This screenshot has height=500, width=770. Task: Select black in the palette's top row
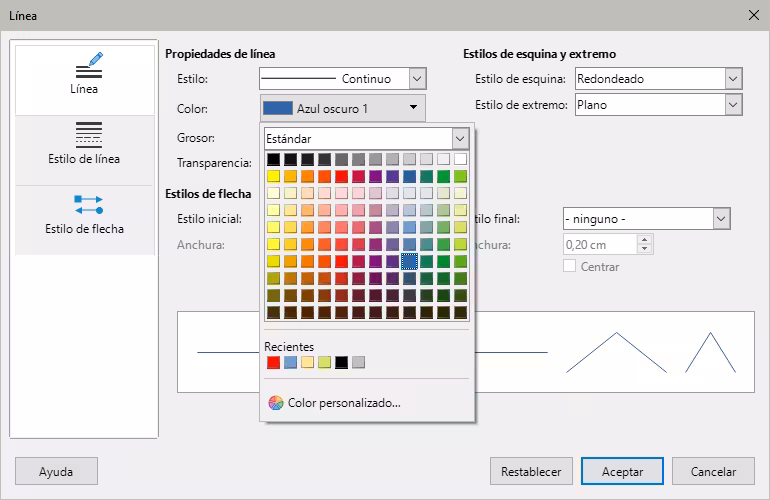[274, 159]
